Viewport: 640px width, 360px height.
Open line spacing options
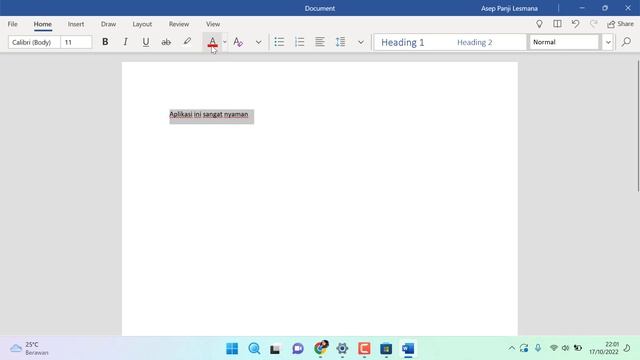click(x=340, y=42)
